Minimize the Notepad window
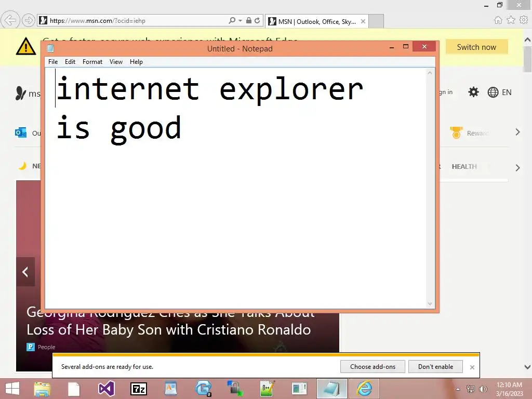Image resolution: width=532 pixels, height=399 pixels. 392,47
